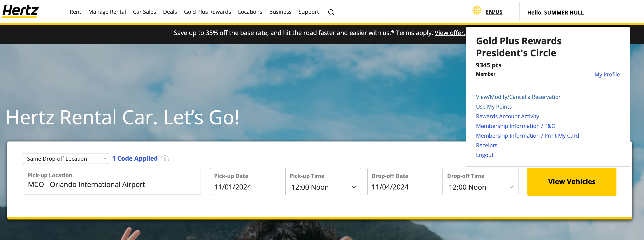Open My Profile link
The image size is (644, 240).
pyautogui.click(x=607, y=75)
